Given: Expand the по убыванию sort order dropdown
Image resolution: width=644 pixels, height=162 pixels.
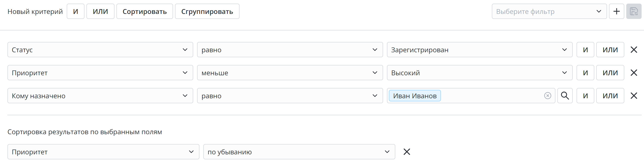Looking at the screenshot, I should click(299, 152).
